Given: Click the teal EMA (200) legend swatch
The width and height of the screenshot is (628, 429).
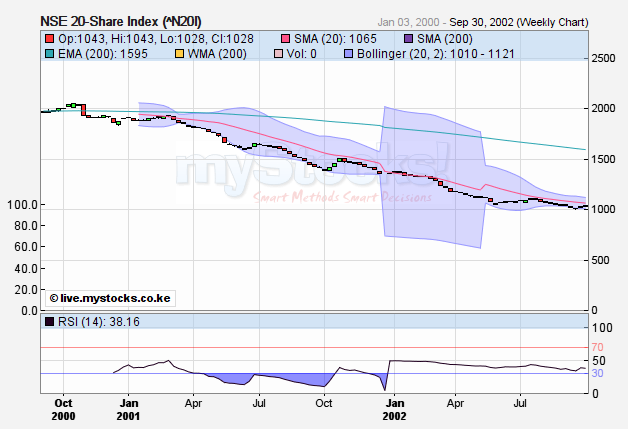Looking at the screenshot, I should pos(49,53).
